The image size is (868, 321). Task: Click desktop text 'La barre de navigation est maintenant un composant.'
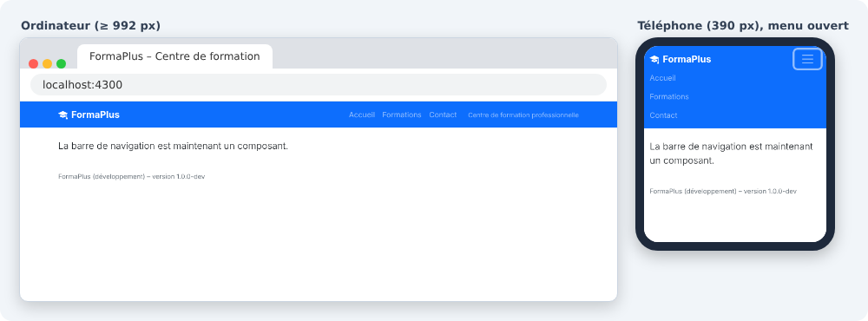click(x=174, y=146)
